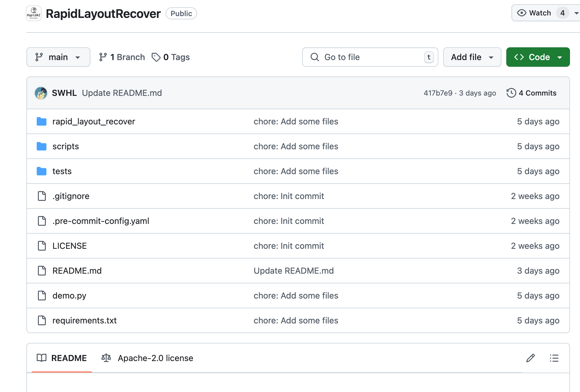Click the RapidAI organization avatar logo
Image resolution: width=580 pixels, height=392 pixels.
(x=34, y=14)
